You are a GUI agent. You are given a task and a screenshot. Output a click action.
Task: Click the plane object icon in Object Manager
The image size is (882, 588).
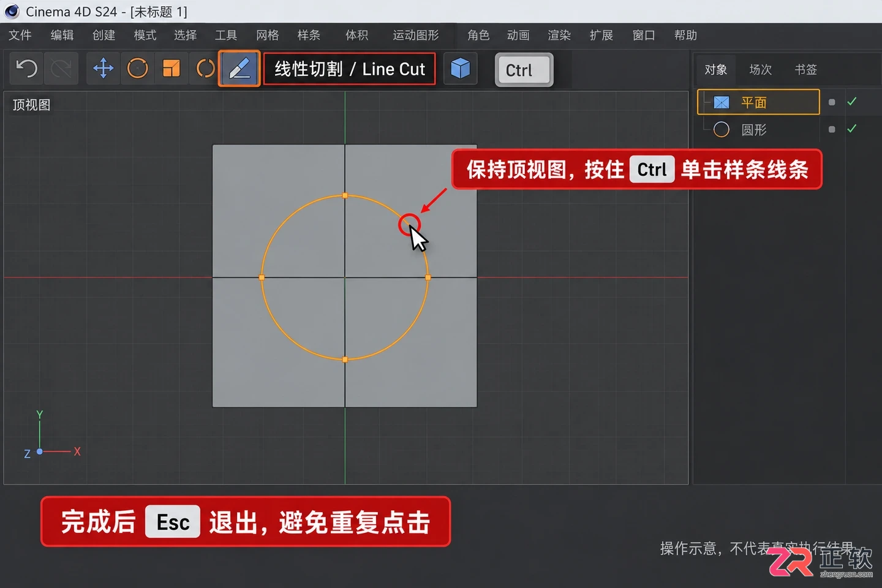tap(722, 102)
